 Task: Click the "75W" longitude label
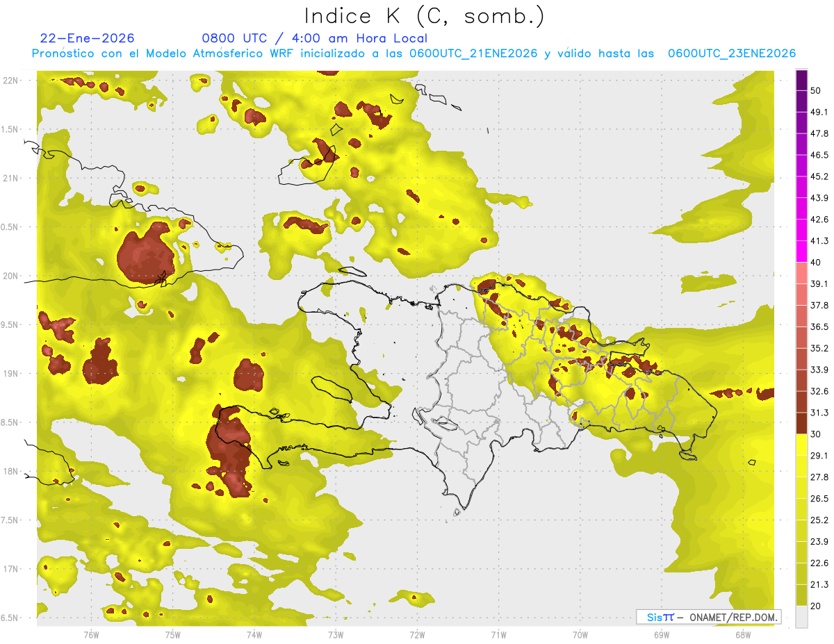coord(172,634)
